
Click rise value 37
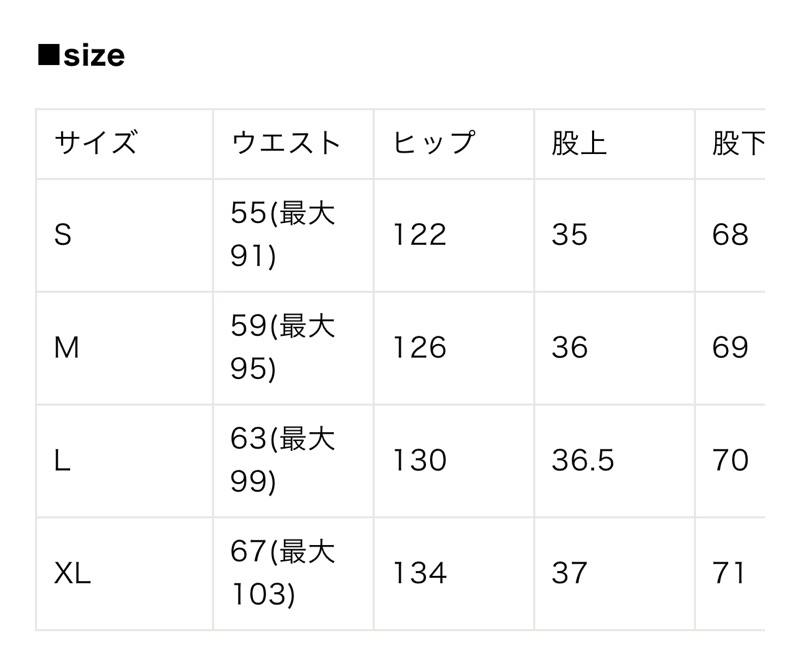(569, 574)
